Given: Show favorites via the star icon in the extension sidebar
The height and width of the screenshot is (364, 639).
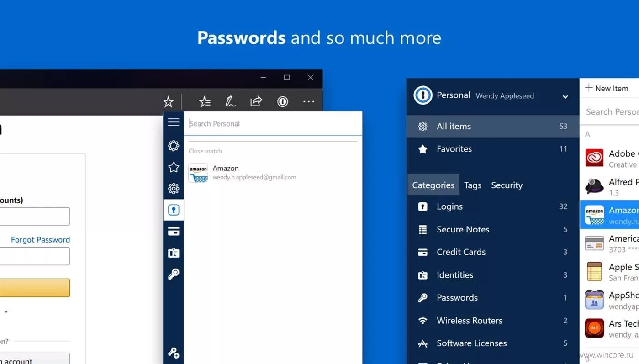Looking at the screenshot, I should pos(174,167).
